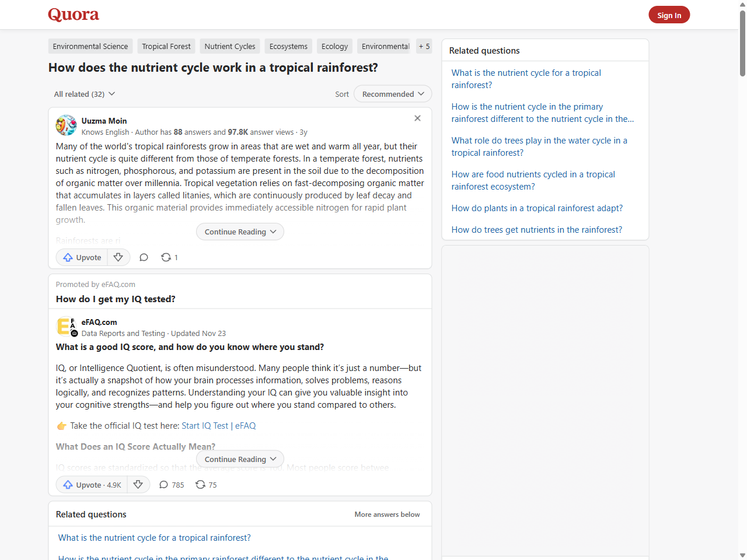Downvote Uuzma Moin's answer

coord(118,257)
